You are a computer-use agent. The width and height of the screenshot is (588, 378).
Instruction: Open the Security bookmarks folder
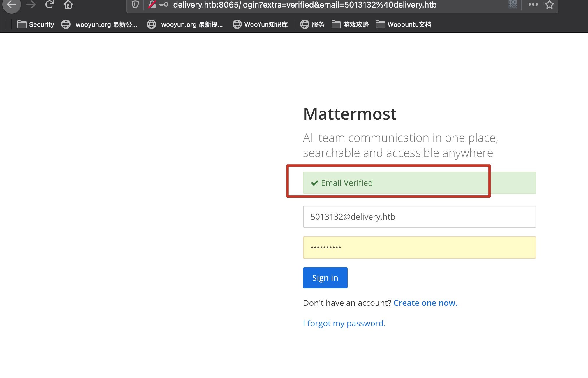coord(36,24)
